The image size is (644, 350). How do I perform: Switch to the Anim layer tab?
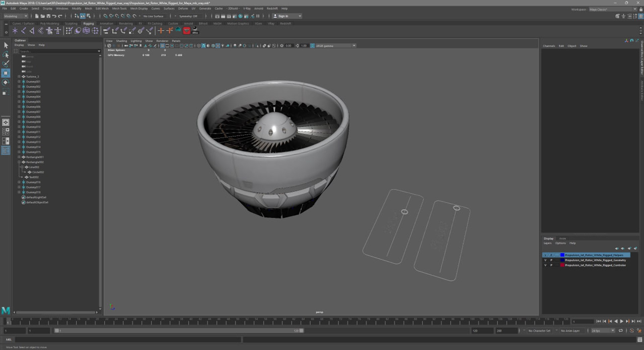(562, 239)
